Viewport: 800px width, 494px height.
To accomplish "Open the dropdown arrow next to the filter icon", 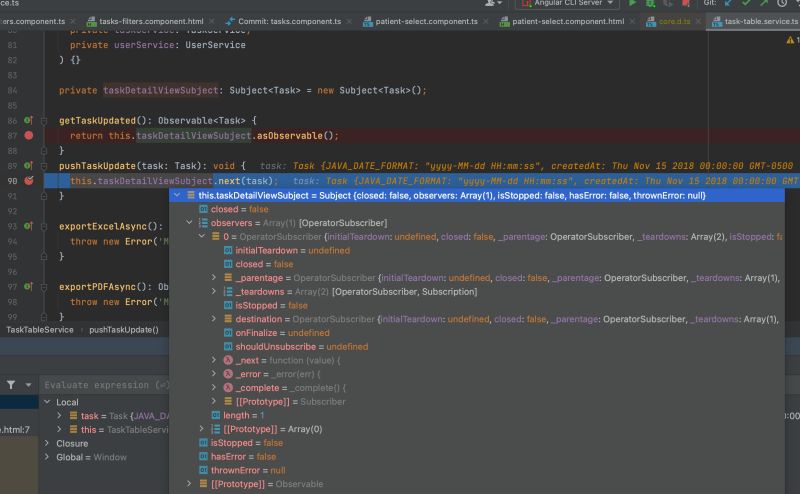I will tap(29, 385).
